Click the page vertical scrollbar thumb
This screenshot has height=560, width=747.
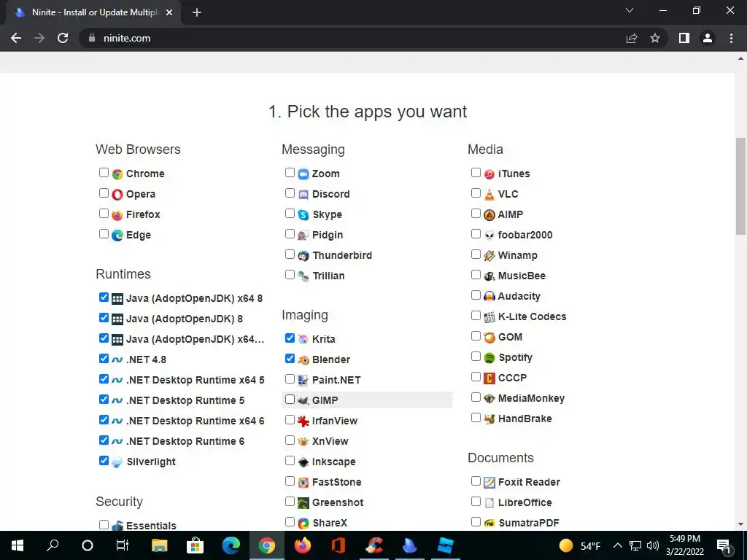[x=740, y=186]
